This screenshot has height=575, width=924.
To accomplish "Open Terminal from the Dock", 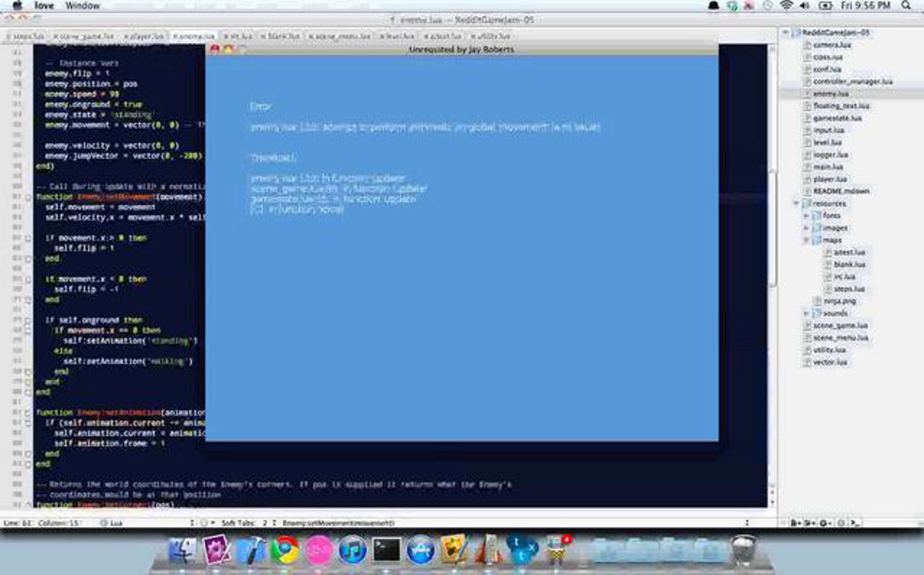I will point(386,550).
